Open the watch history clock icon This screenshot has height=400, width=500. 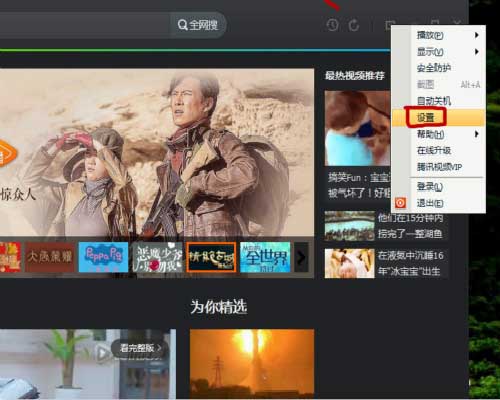[332, 25]
